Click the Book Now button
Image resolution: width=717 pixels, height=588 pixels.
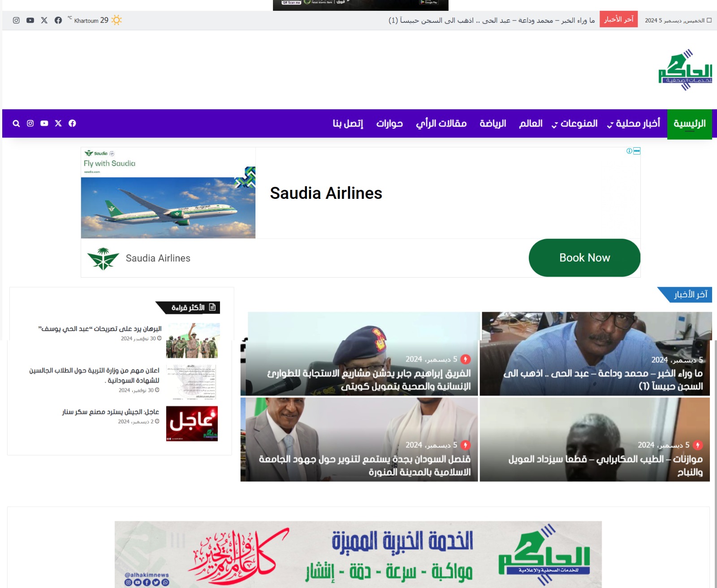tap(584, 258)
